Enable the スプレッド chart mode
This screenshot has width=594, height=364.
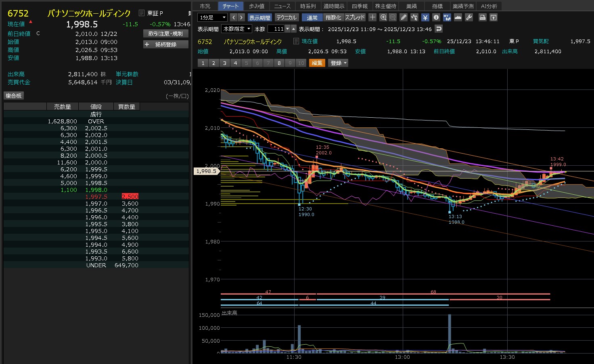(x=355, y=17)
